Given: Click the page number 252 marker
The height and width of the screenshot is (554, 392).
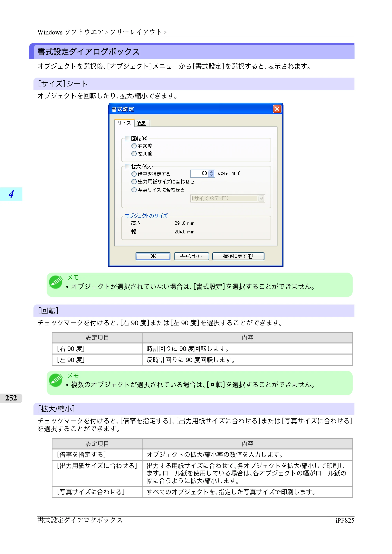Looking at the screenshot, I should point(11,398).
